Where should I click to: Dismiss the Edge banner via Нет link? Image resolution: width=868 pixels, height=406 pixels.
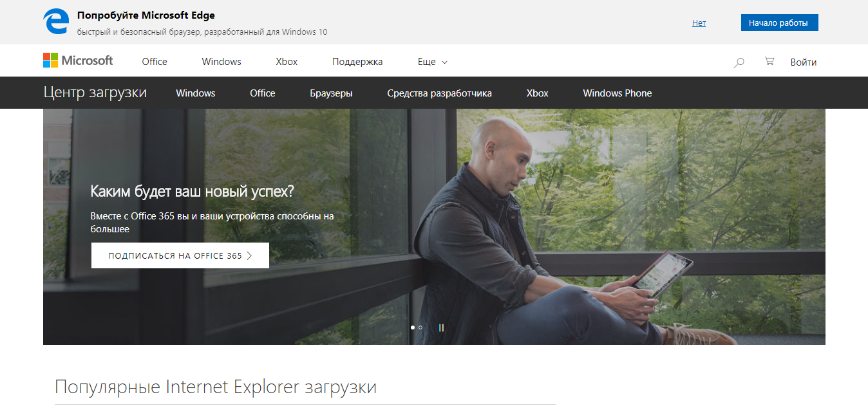point(699,23)
